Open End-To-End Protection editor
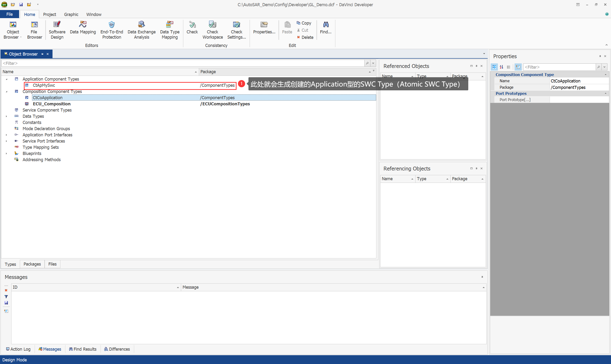 click(x=111, y=30)
